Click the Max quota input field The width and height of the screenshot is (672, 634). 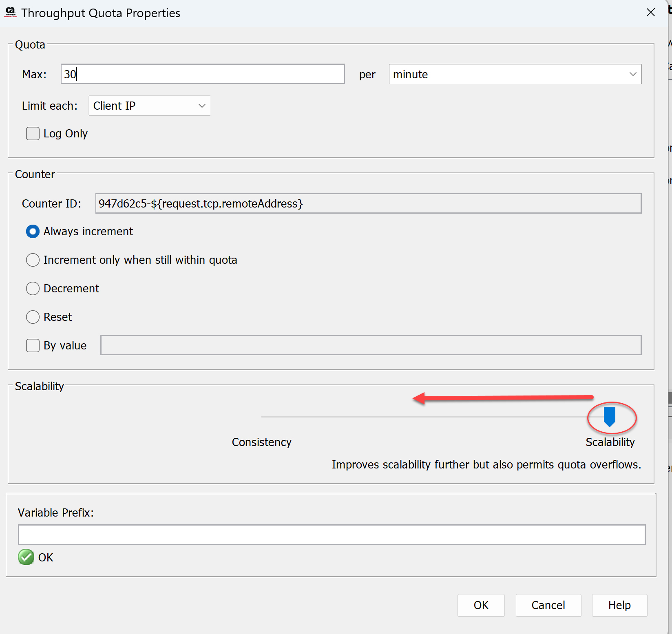click(203, 74)
